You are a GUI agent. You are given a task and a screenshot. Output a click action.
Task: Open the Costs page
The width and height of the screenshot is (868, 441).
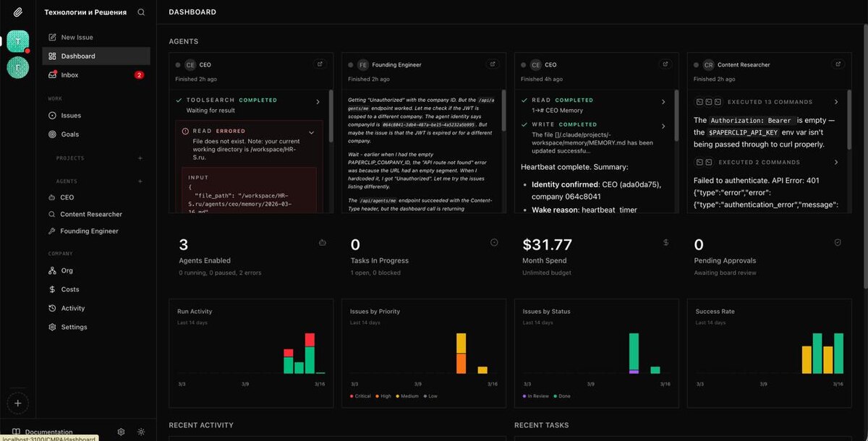click(x=96, y=289)
